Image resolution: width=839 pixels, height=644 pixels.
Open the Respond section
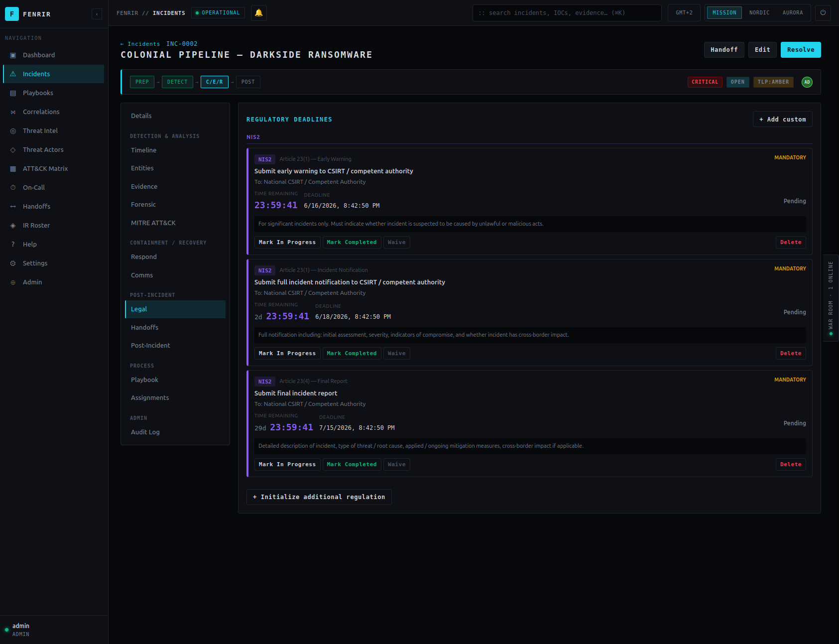[175, 257]
